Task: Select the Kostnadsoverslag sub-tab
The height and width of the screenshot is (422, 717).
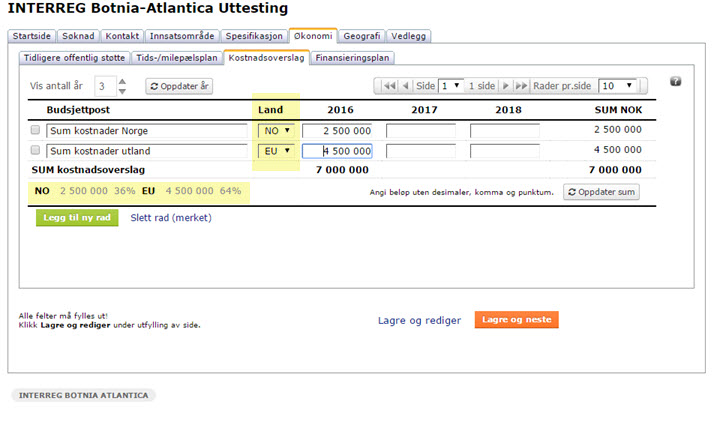Action: pos(267,58)
